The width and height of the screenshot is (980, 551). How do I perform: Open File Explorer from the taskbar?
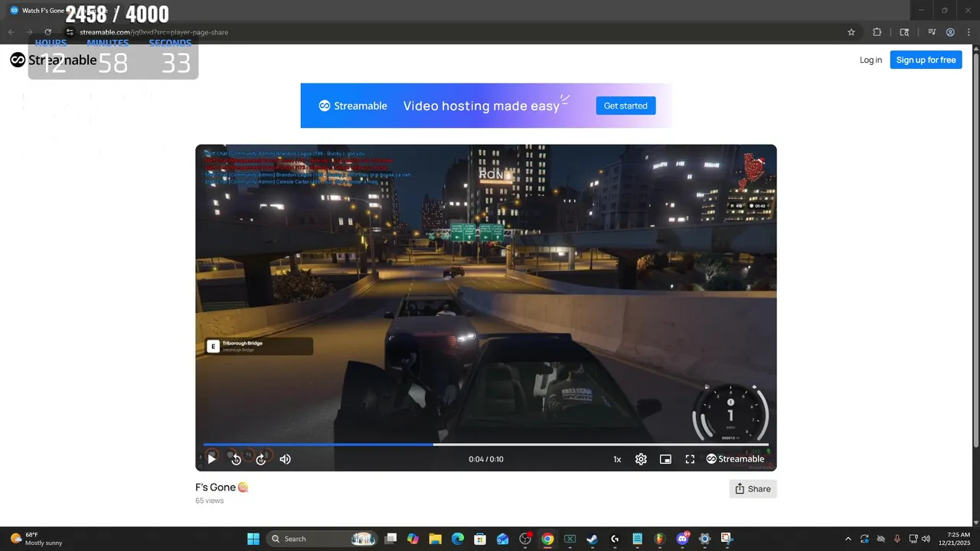coord(435,539)
